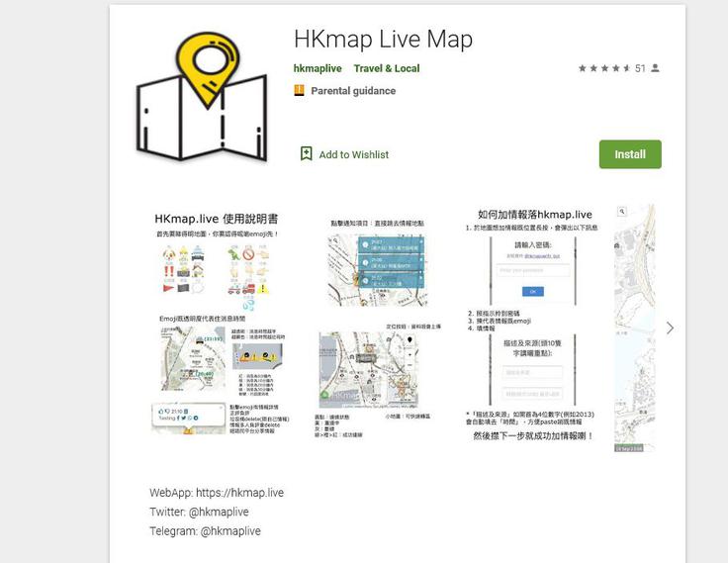Open the second screenshot showing notification list
Image resolution: width=728 pixels, height=563 pixels.
coord(377,328)
